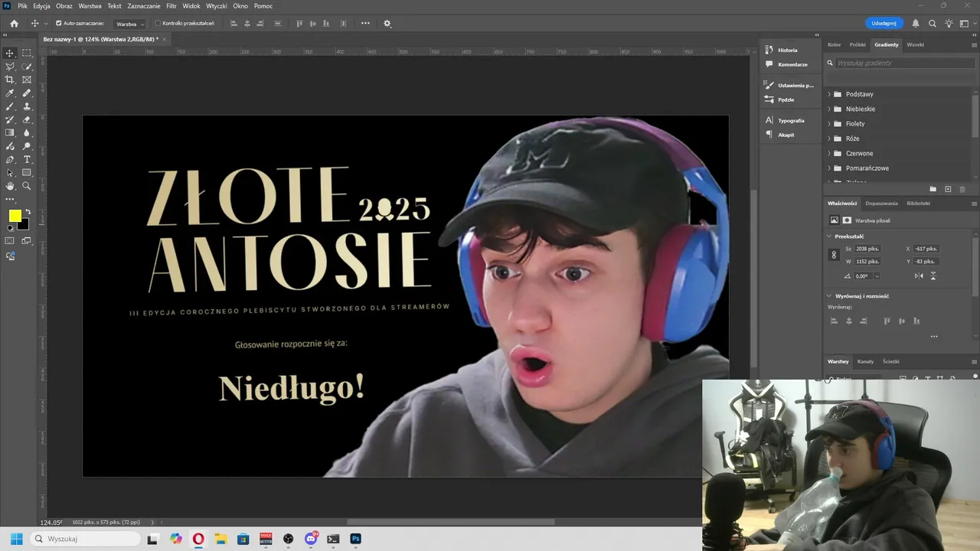Click the foreground yellow color swatch
The image size is (980, 551).
(x=15, y=216)
